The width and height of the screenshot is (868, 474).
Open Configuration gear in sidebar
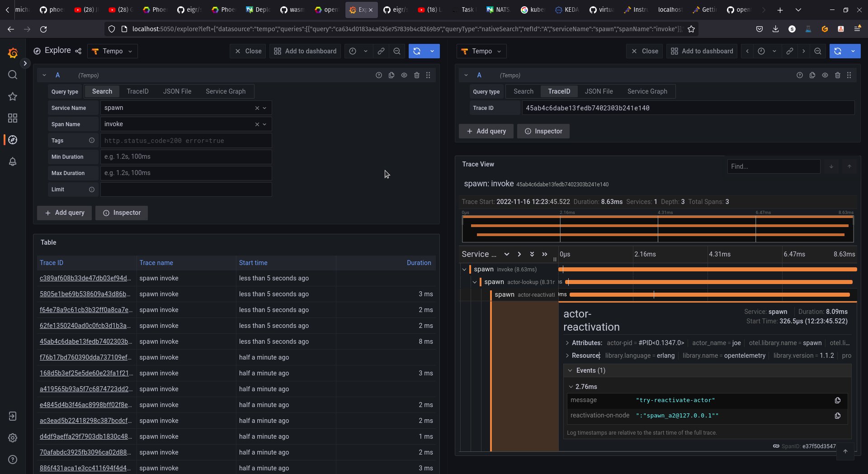pos(13,438)
